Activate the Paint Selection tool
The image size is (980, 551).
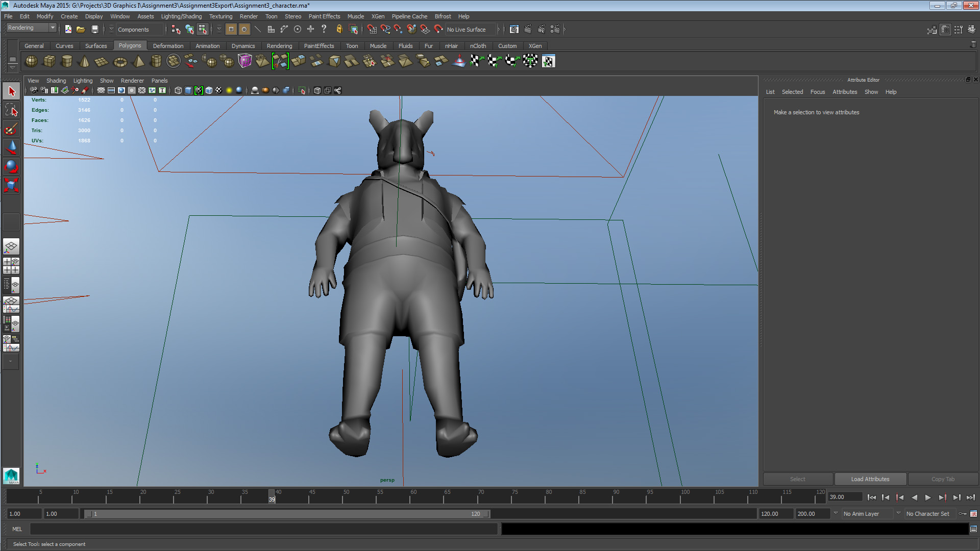click(11, 129)
